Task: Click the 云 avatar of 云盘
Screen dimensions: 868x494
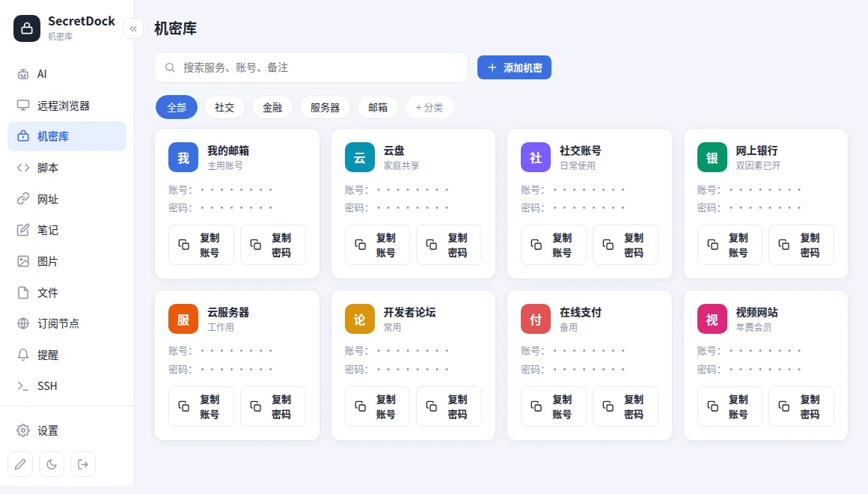Action: coord(359,158)
